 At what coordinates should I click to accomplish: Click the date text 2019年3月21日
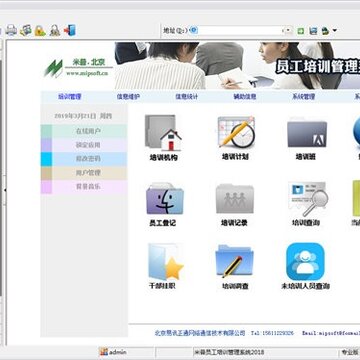75,116
